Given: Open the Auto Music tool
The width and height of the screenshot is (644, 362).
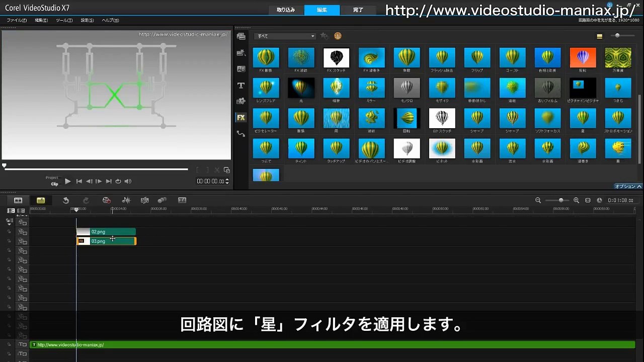Looking at the screenshot, I should tap(145, 200).
